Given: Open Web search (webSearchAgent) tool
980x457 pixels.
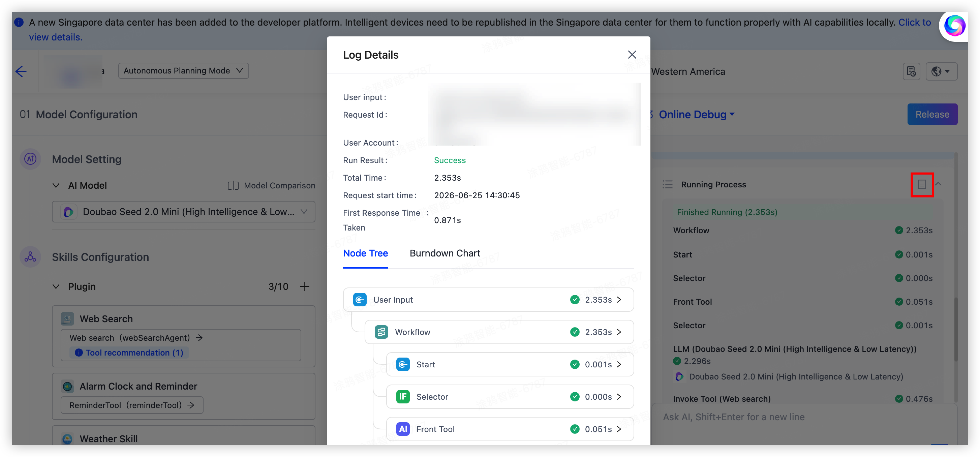Looking at the screenshot, I should click(x=136, y=337).
